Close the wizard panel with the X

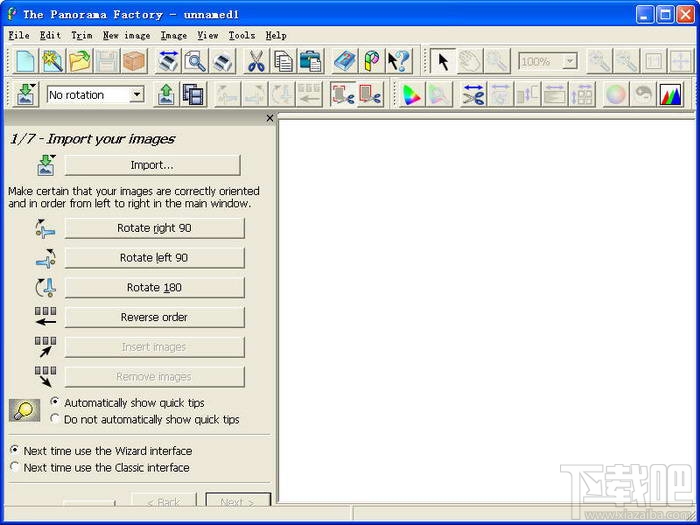click(x=270, y=118)
